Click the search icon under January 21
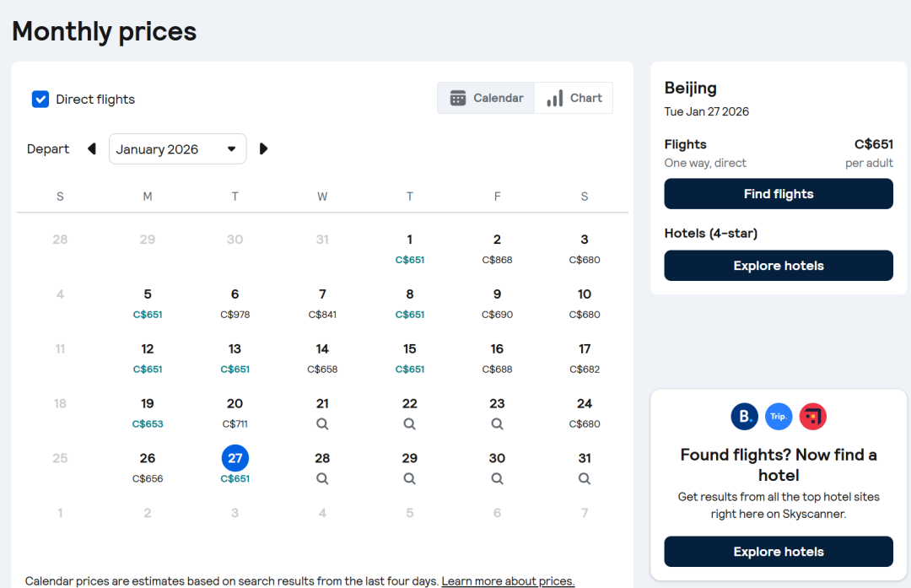911x588 pixels. point(322,424)
